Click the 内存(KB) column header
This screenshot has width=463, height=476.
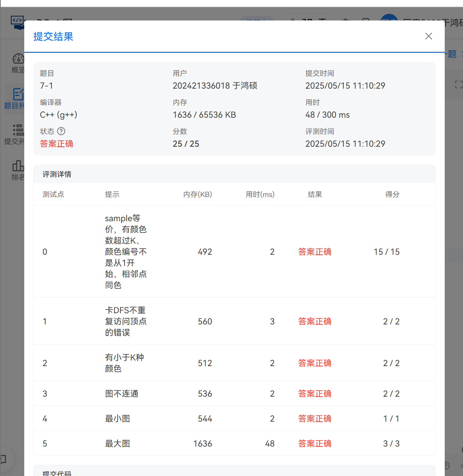198,194
